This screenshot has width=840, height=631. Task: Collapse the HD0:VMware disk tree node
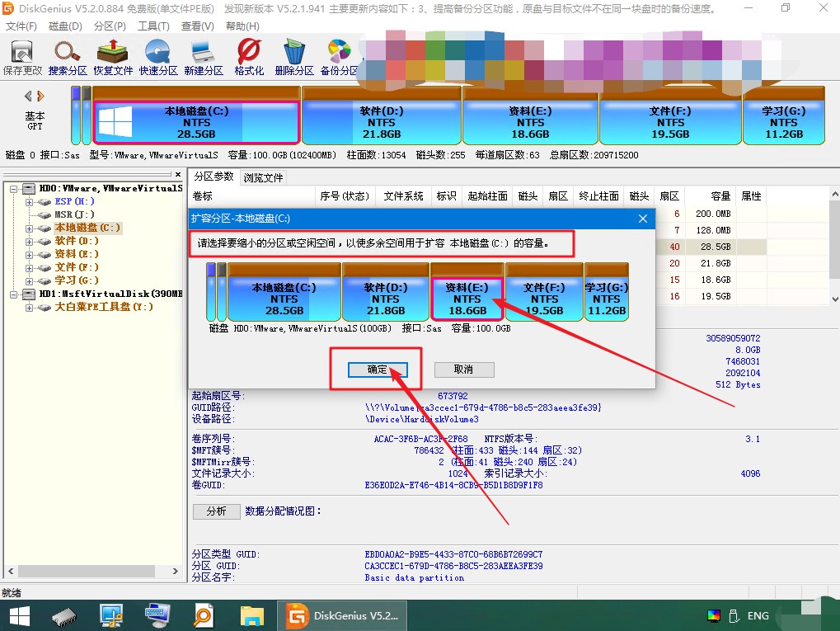click(15, 189)
